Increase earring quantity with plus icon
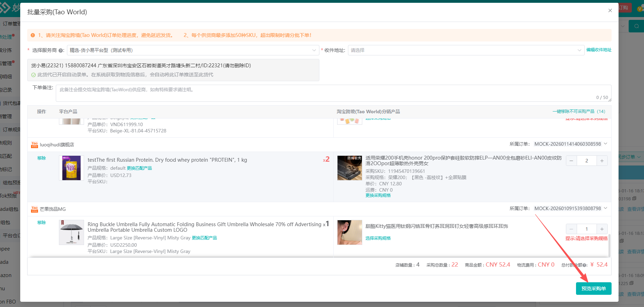The width and height of the screenshot is (644, 307). click(x=602, y=229)
